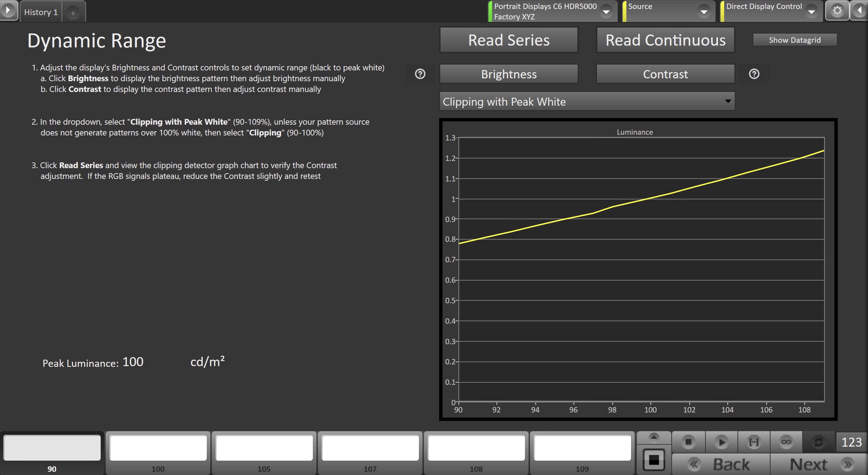868x475 pixels.
Task: Click the play arrow in top-left corner
Action: [x=8, y=10]
